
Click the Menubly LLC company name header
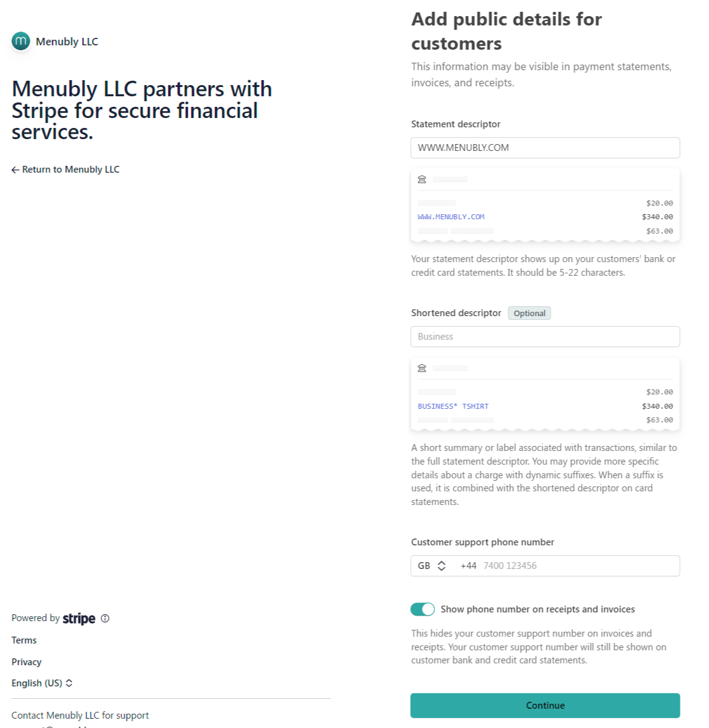click(67, 42)
